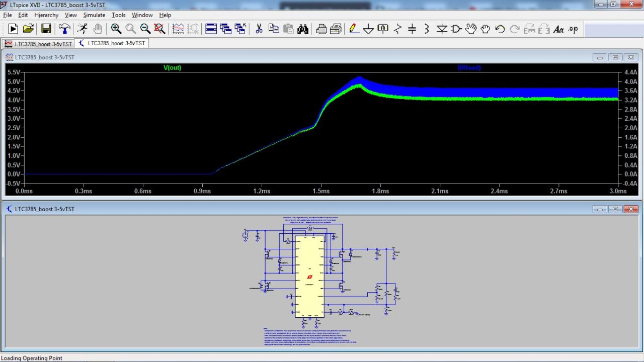Click the V(out) trace label
644x362 pixels.
[x=172, y=68]
